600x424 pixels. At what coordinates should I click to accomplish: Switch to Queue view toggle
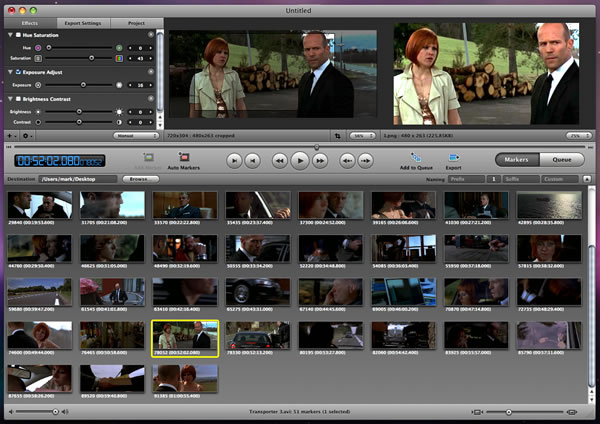pos(562,160)
